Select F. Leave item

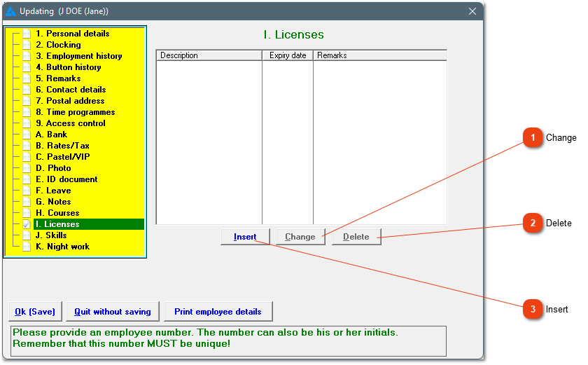tap(53, 191)
